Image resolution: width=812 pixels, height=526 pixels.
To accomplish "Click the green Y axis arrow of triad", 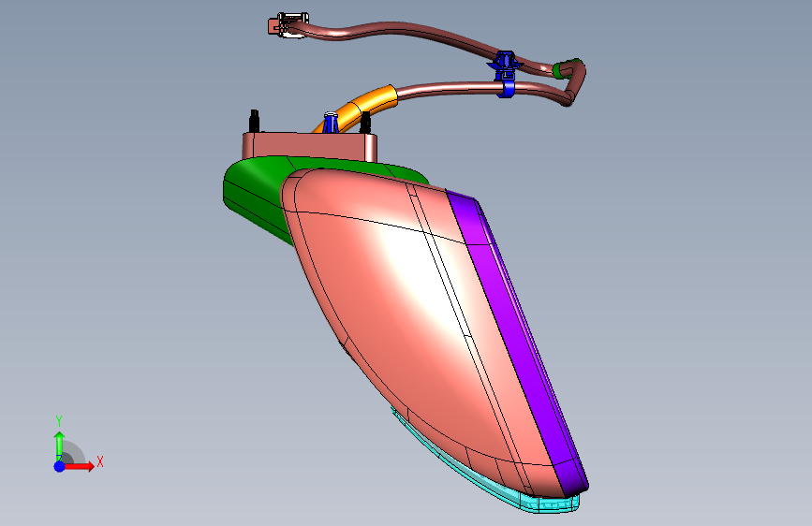I will (x=60, y=446).
